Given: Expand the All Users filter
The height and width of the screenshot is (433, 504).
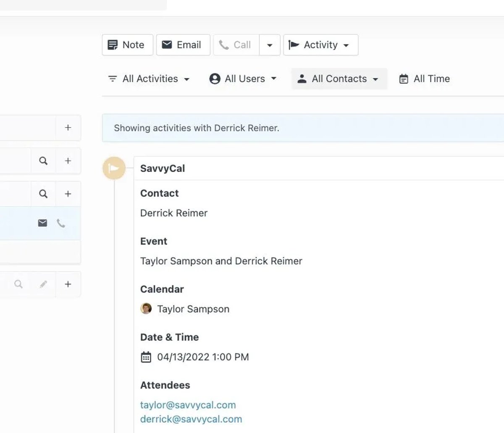Looking at the screenshot, I should (243, 79).
